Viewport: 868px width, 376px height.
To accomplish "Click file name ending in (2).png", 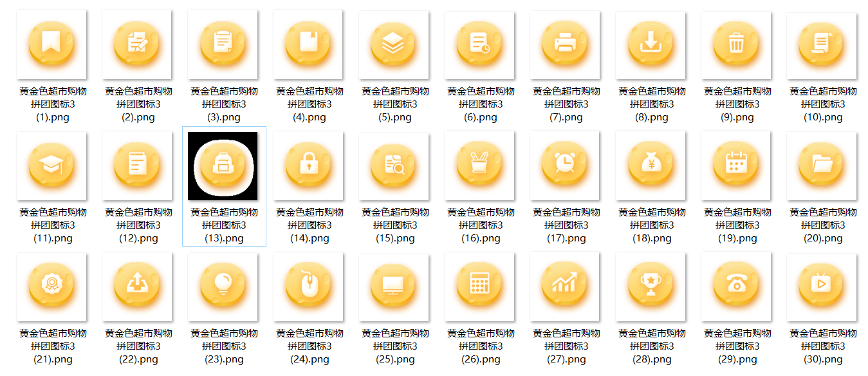I will [x=137, y=104].
